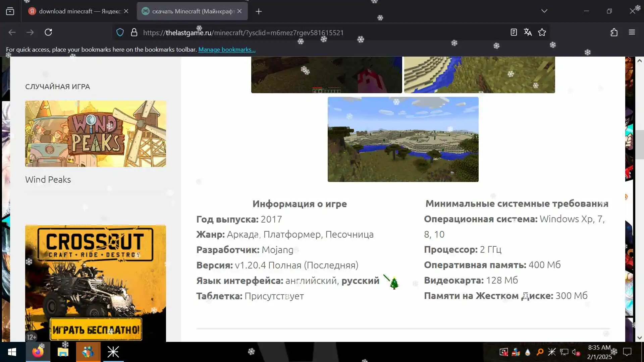Open the Extensions puzzle icon
Screen dimensions: 644x362
(x=614, y=32)
